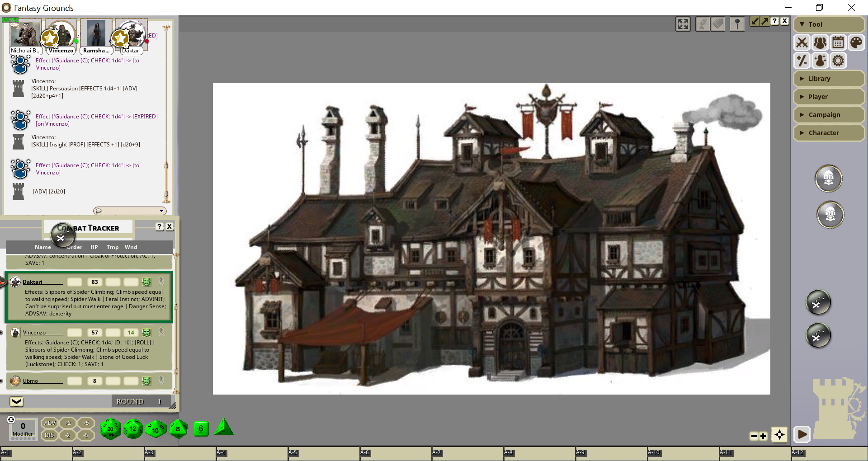Click Ramsha... character portrait
Screen dimensions: 868x461
click(x=96, y=33)
